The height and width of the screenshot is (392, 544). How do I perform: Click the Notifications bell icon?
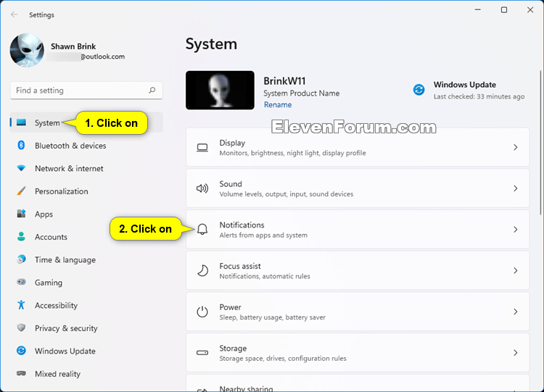[202, 230]
